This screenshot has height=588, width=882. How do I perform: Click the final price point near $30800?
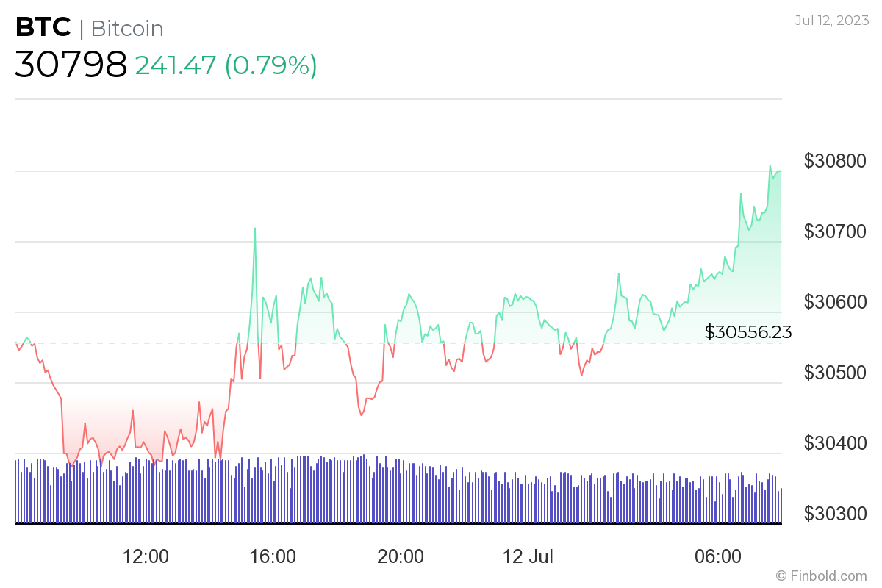(x=779, y=171)
